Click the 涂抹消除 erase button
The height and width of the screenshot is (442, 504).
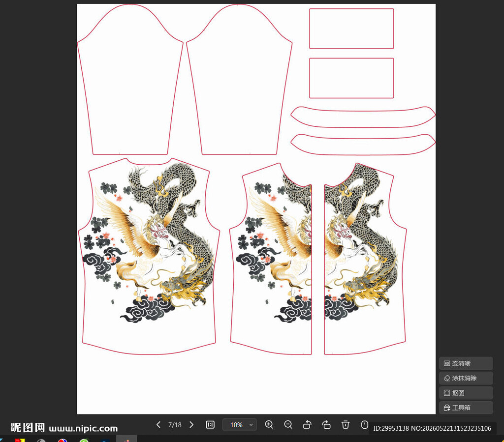pos(466,378)
